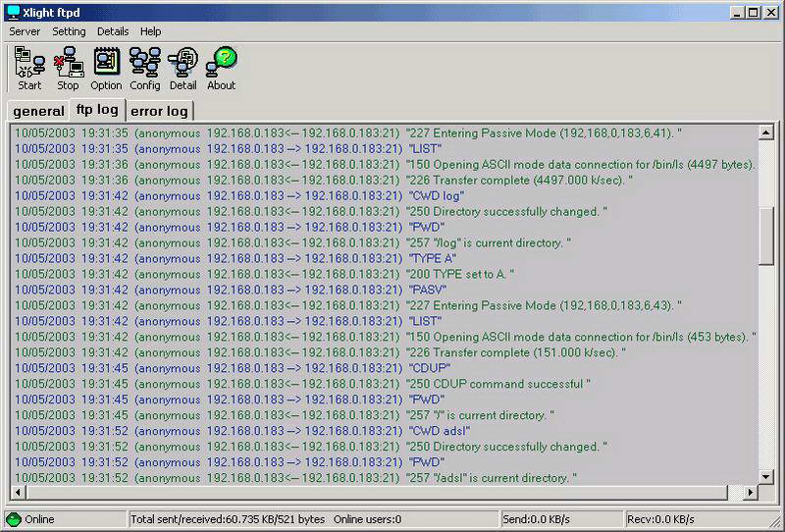The image size is (785, 532).
Task: Click the horizontal scrollbar left arrow
Action: point(18,493)
